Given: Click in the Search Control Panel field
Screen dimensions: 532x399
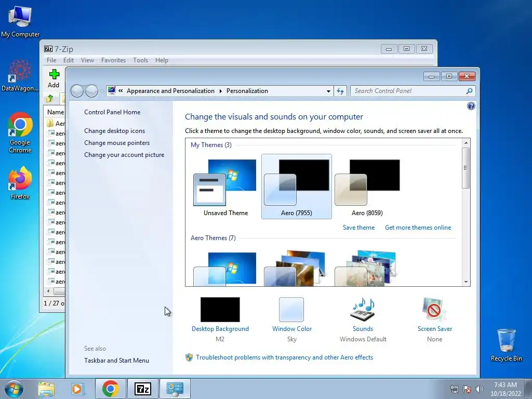Looking at the screenshot, I should [x=407, y=91].
